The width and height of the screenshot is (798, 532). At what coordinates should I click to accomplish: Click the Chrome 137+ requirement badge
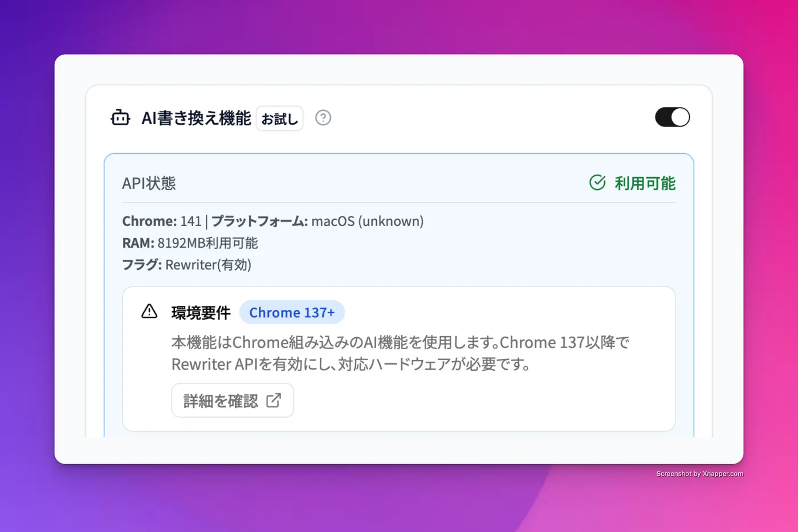pos(292,312)
